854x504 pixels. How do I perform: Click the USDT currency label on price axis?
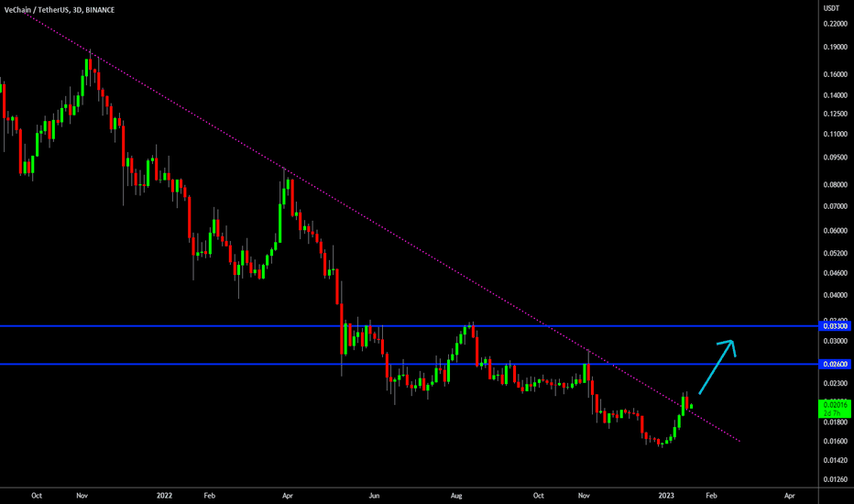(x=831, y=8)
